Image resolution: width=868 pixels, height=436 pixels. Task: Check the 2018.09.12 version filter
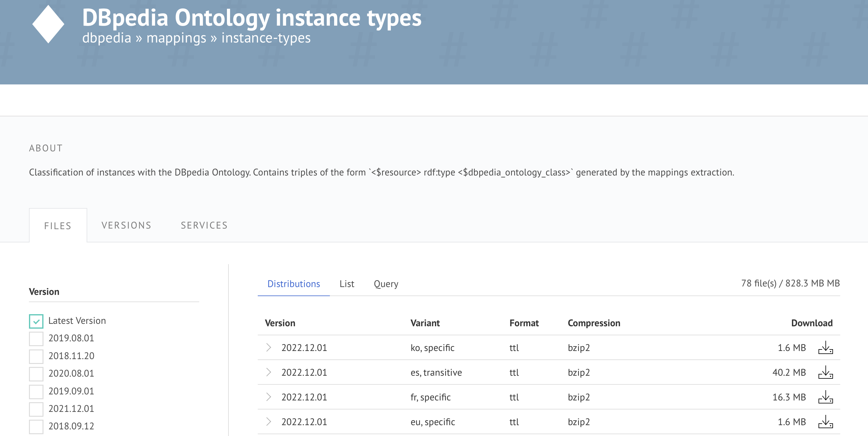pos(36,427)
